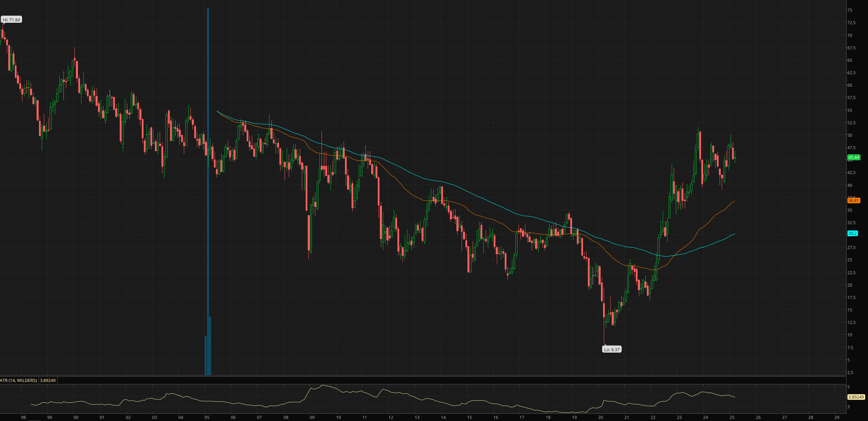Click the ATR (14, WILDERS) study label
The width and height of the screenshot is (868, 421).
tap(19, 380)
